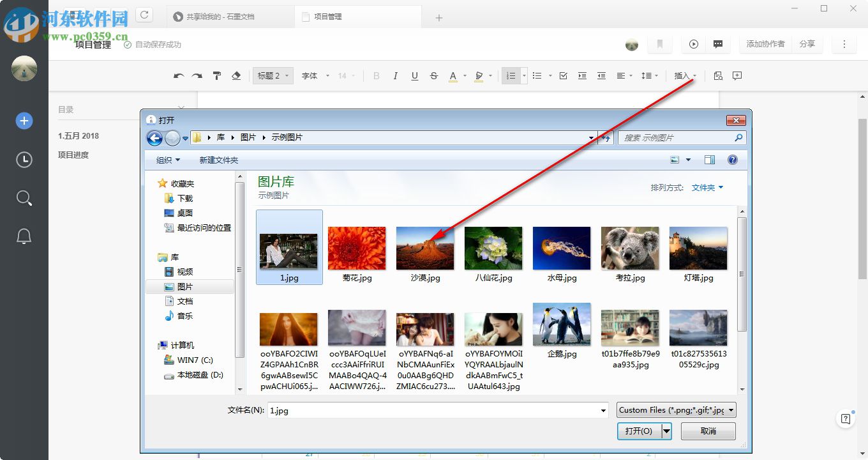The image size is (868, 460).
Task: Toggle bulleted list formatting
Action: click(537, 76)
